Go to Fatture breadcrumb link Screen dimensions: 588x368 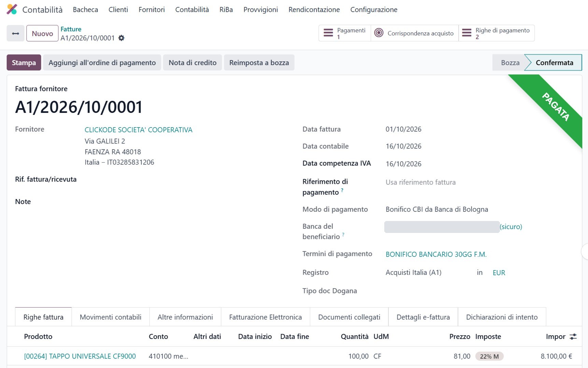[x=71, y=29]
